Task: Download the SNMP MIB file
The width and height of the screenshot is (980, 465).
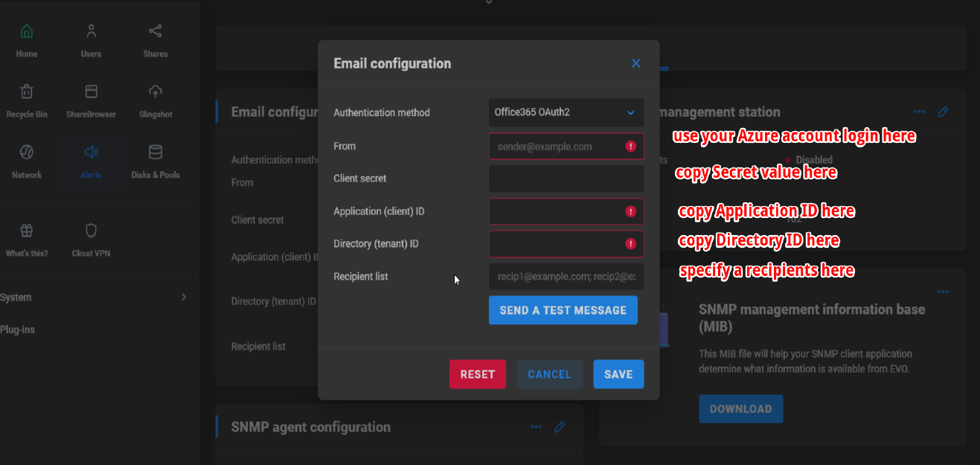Action: pos(740,408)
